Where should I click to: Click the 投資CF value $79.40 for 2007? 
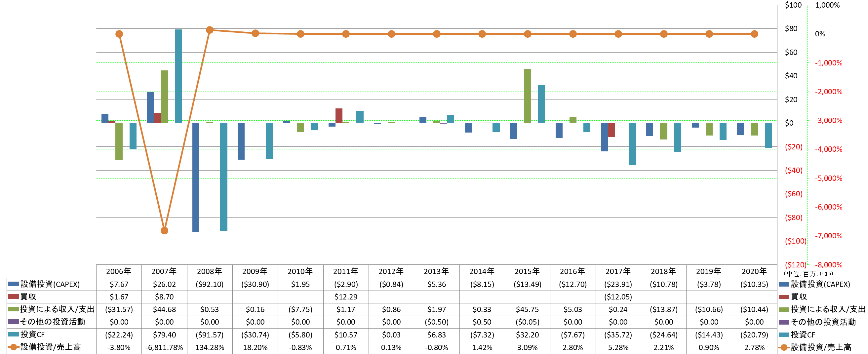[x=164, y=335]
